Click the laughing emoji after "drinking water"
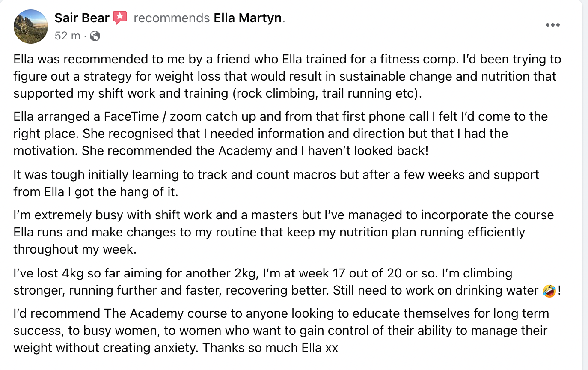588x370 pixels. tap(549, 291)
